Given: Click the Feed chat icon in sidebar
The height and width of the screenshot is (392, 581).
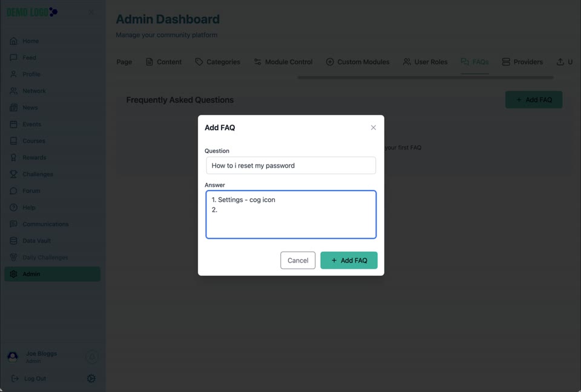Looking at the screenshot, I should 13,57.
